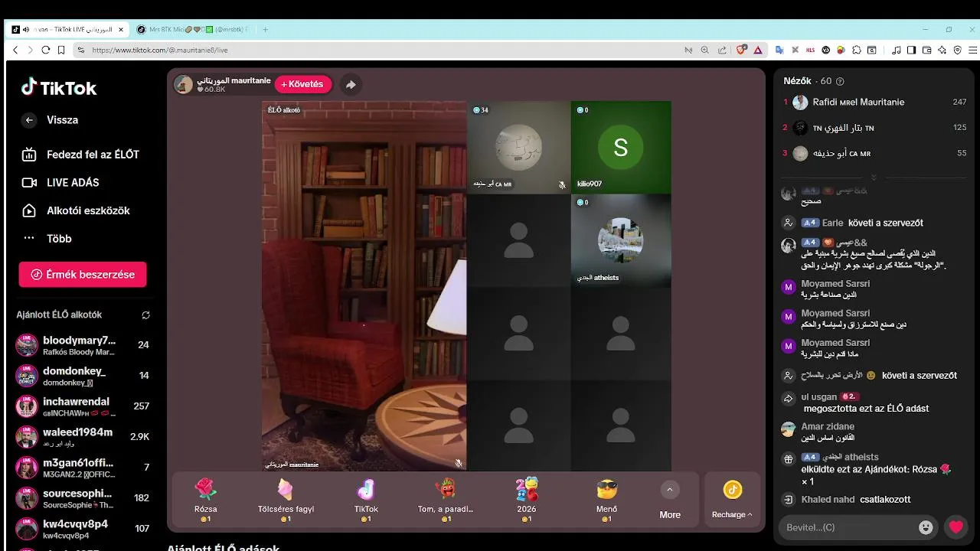Open bloodymary7 recommended live
The image size is (980, 551).
pos(83,345)
